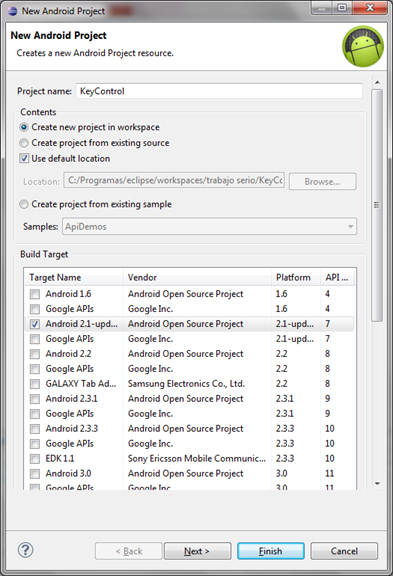The image size is (393, 576).
Task: Check the EDK 1.1 target checkbox
Action: (x=35, y=459)
